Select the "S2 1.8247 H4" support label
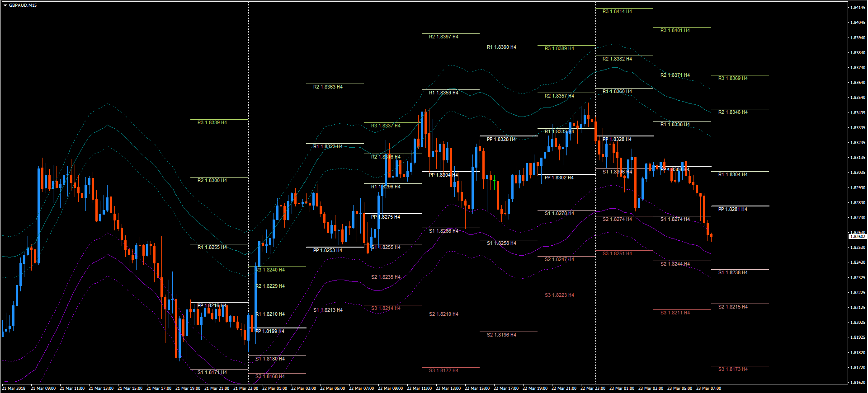This screenshot has height=393, width=868. [x=559, y=260]
